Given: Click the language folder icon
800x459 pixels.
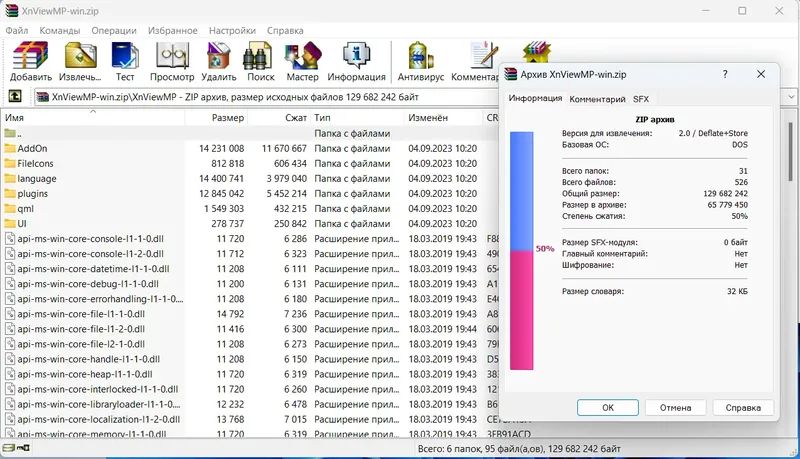Looking at the screenshot, I should coord(10,178).
